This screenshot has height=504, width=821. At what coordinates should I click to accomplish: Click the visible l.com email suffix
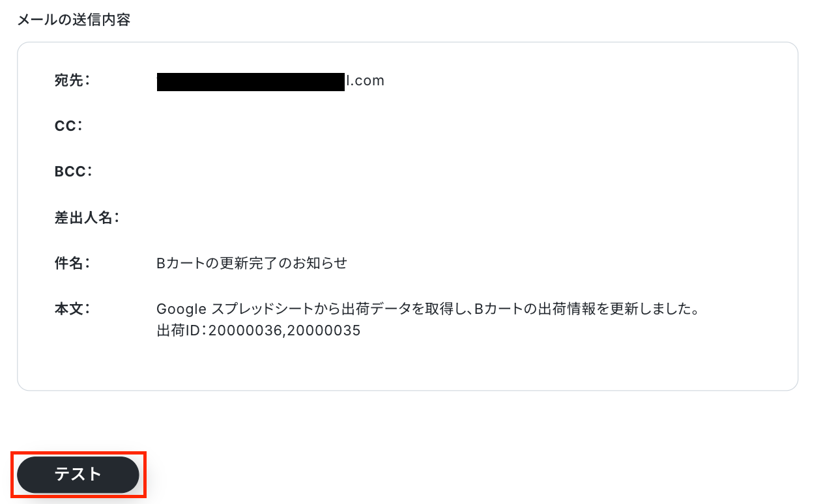[x=365, y=81]
